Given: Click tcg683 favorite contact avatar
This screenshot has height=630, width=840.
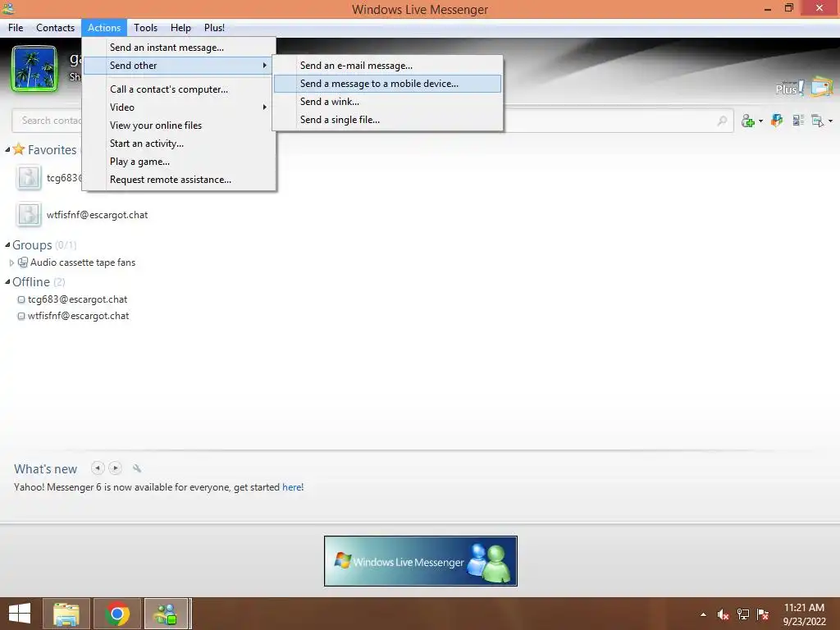Looking at the screenshot, I should tap(29, 178).
